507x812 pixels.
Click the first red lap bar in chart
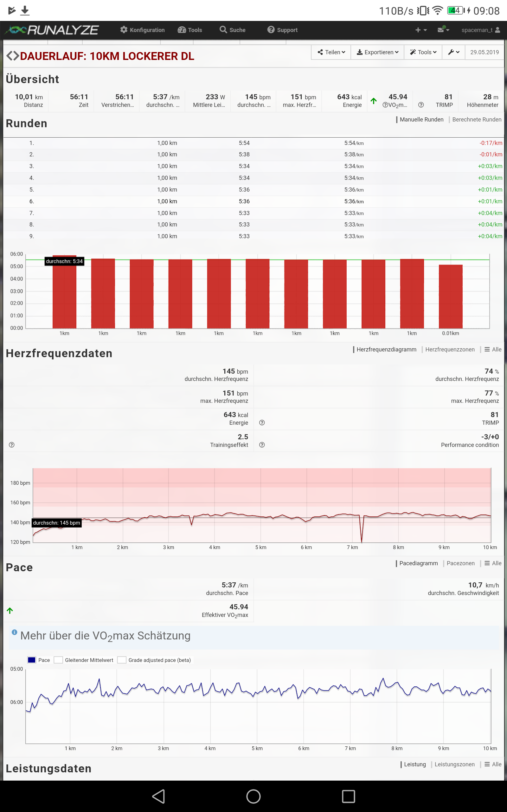(64, 295)
